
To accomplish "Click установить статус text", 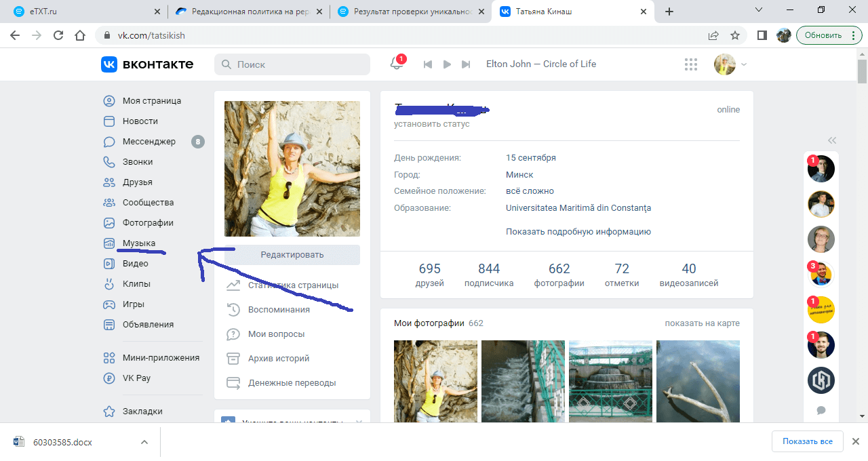I will [x=432, y=124].
